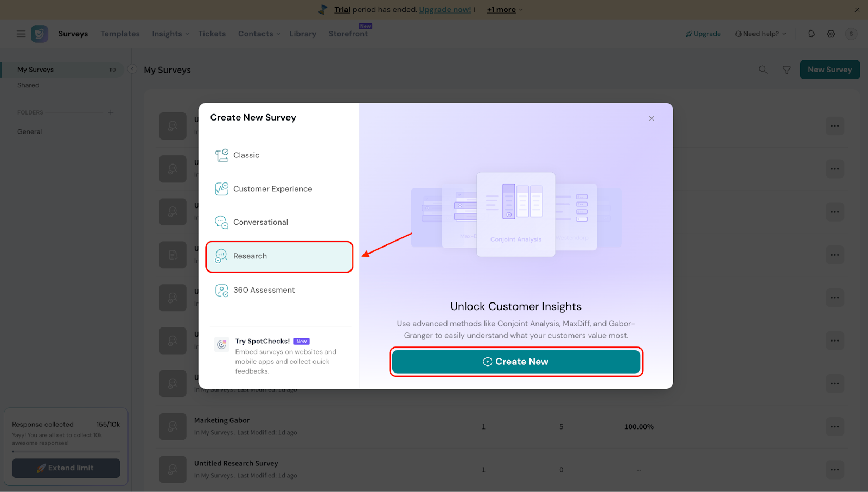Click the user profile avatar
Screen dimensions: 868x492
851,34
